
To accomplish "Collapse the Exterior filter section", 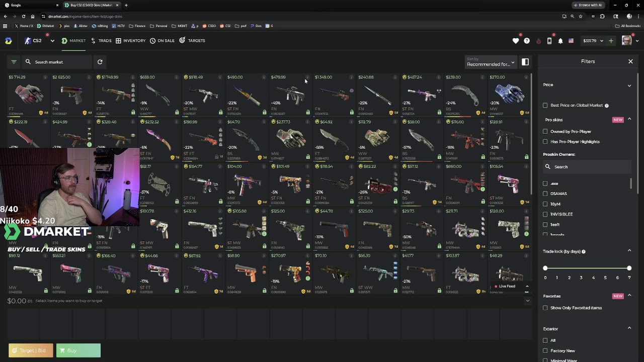I will [x=629, y=328].
